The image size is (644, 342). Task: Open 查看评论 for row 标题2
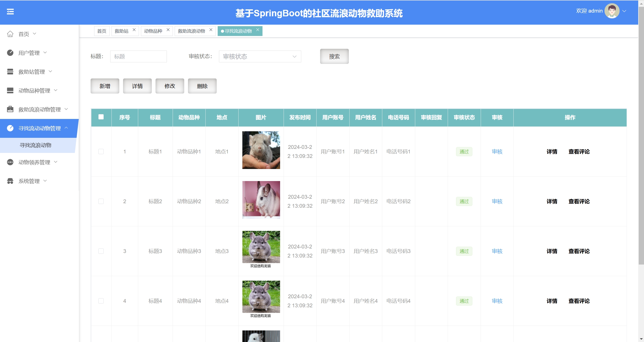pos(579,201)
